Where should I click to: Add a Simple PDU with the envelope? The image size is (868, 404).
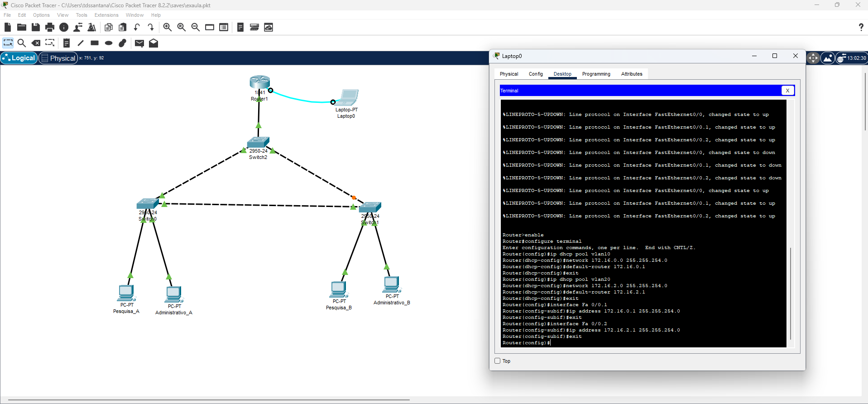pos(139,43)
